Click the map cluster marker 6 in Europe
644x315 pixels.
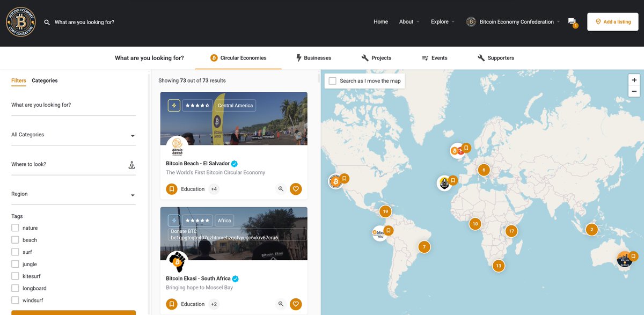[x=484, y=170]
